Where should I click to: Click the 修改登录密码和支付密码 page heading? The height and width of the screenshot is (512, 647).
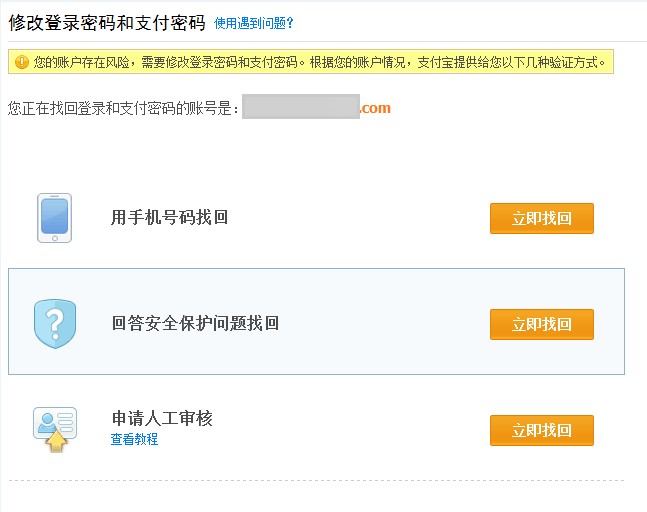click(107, 21)
